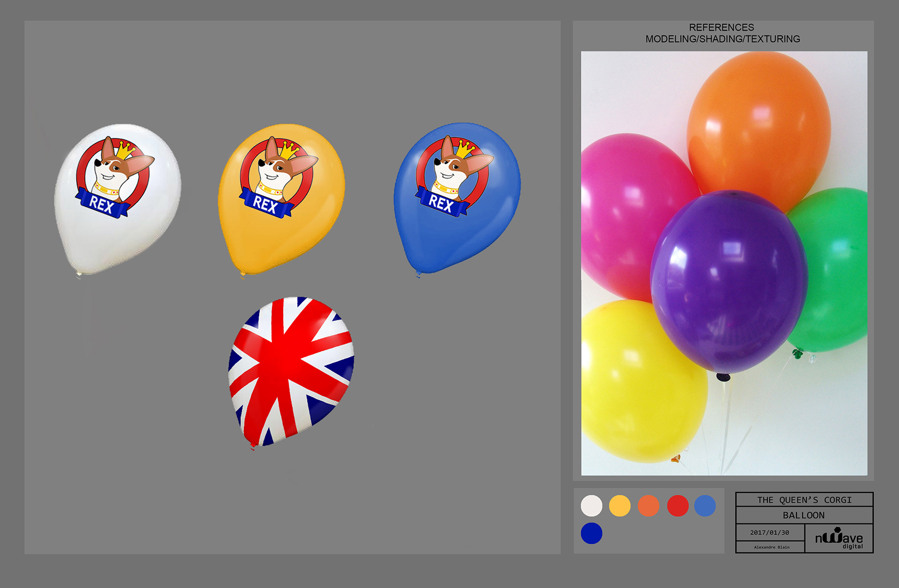Click the 'THE QUEEN'S CORGI' title text
This screenshot has height=588, width=899.
click(804, 500)
